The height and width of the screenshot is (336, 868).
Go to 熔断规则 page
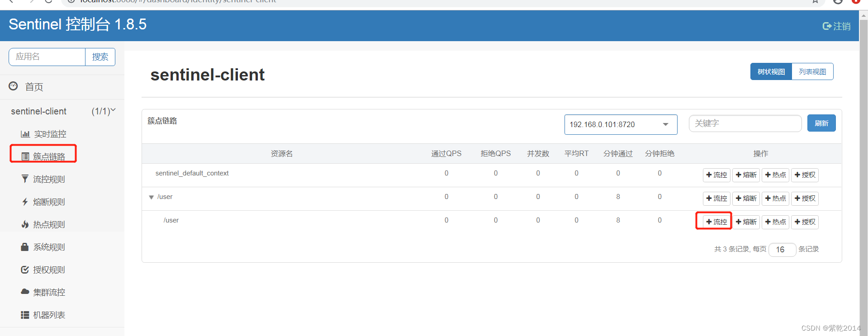click(x=49, y=202)
